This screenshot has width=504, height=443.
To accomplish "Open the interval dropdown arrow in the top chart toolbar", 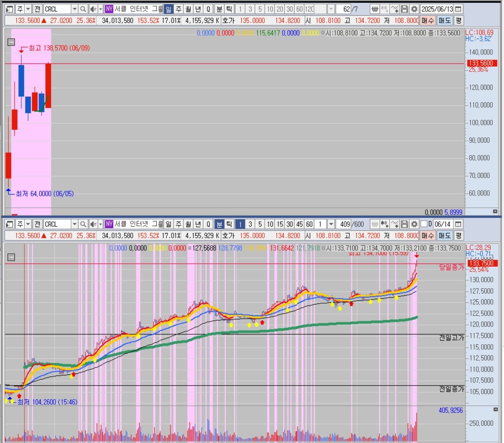I will pyautogui.click(x=331, y=9).
